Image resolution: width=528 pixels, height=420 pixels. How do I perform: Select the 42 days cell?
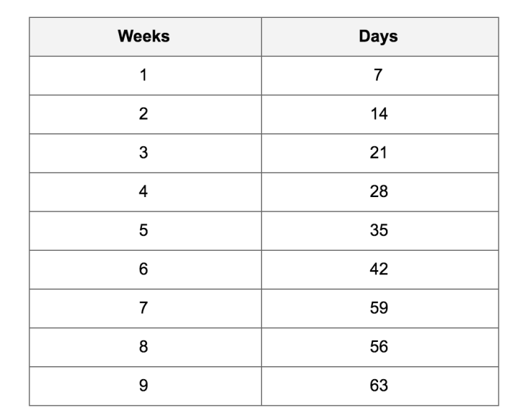click(x=379, y=269)
